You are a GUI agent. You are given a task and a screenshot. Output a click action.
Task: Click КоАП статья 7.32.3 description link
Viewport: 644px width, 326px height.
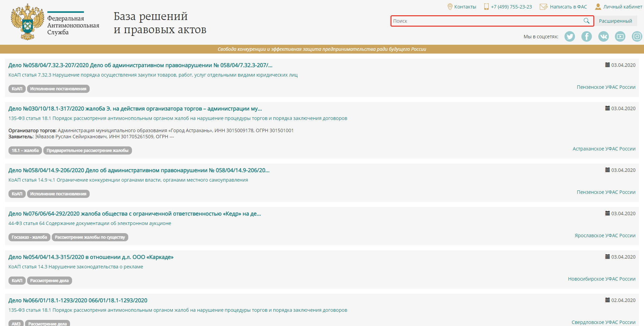coord(153,75)
